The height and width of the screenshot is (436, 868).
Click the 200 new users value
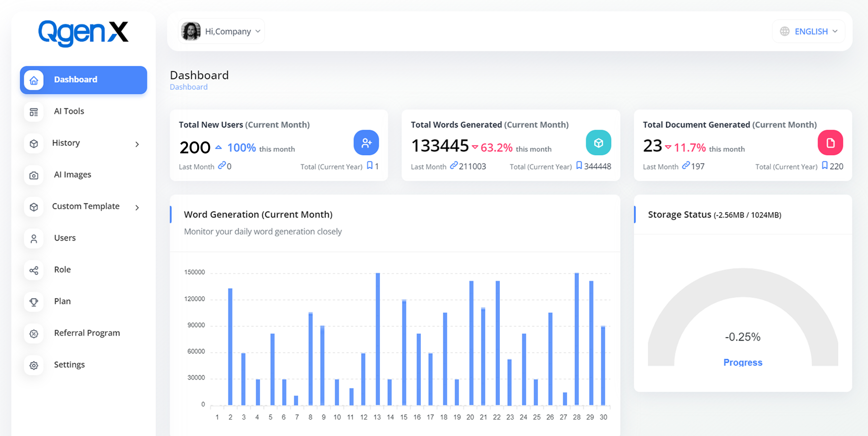[x=195, y=148]
